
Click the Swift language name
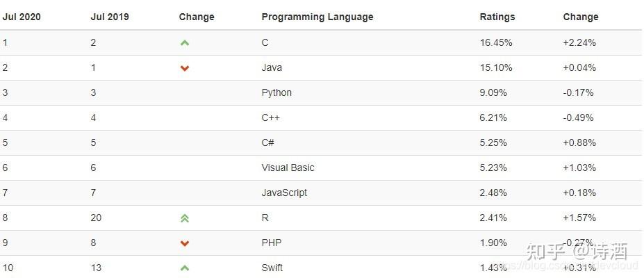[272, 268]
